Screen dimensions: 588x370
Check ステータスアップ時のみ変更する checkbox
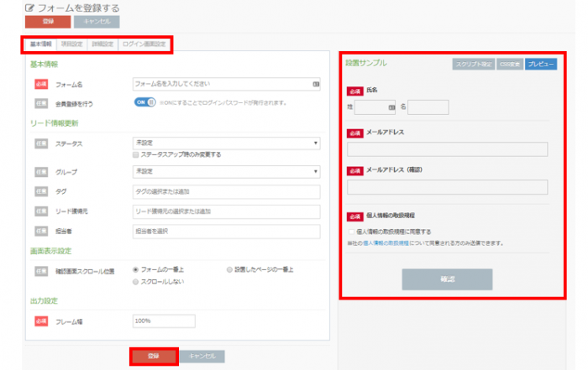tap(136, 154)
